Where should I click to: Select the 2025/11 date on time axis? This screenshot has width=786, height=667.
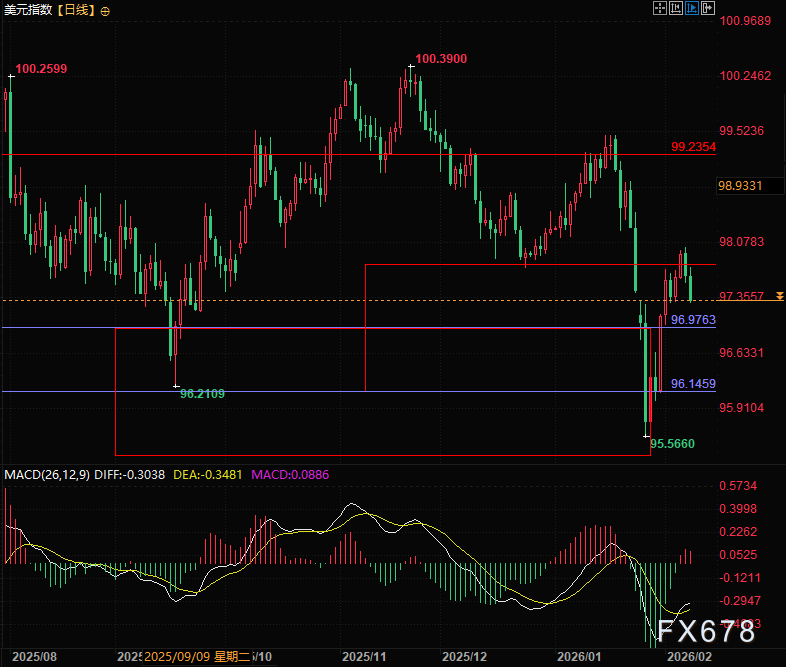364,657
